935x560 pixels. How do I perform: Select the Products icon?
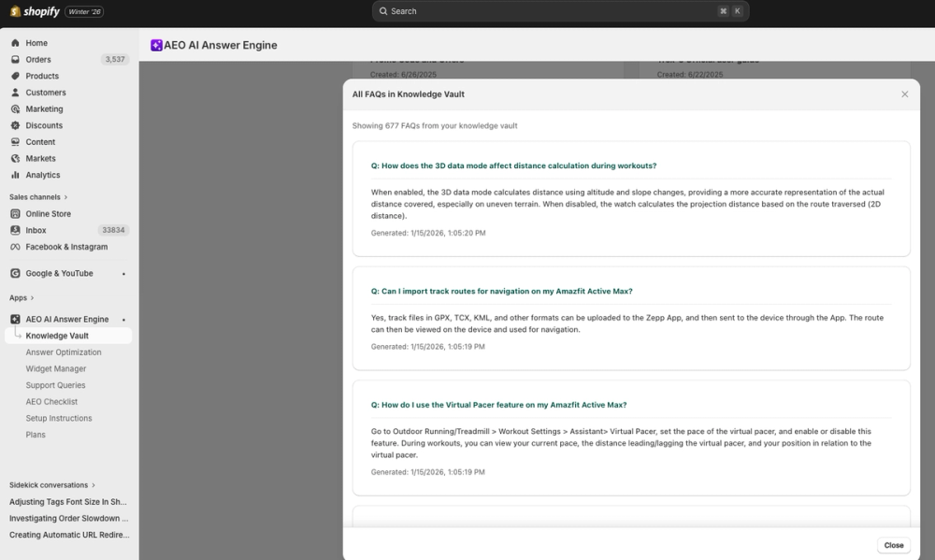tap(15, 76)
